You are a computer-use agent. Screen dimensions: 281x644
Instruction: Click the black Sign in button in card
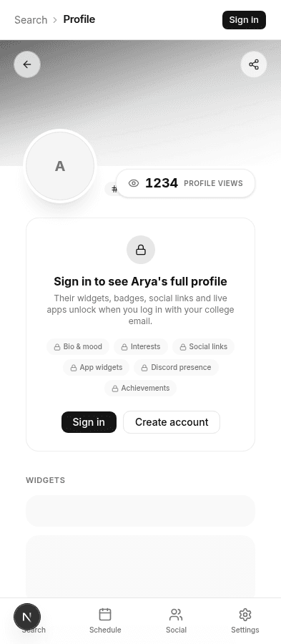click(89, 422)
